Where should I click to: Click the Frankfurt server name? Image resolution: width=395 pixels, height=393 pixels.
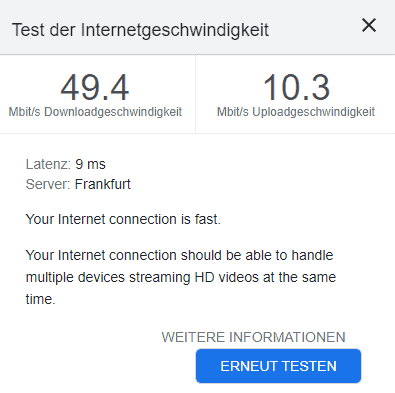click(103, 184)
